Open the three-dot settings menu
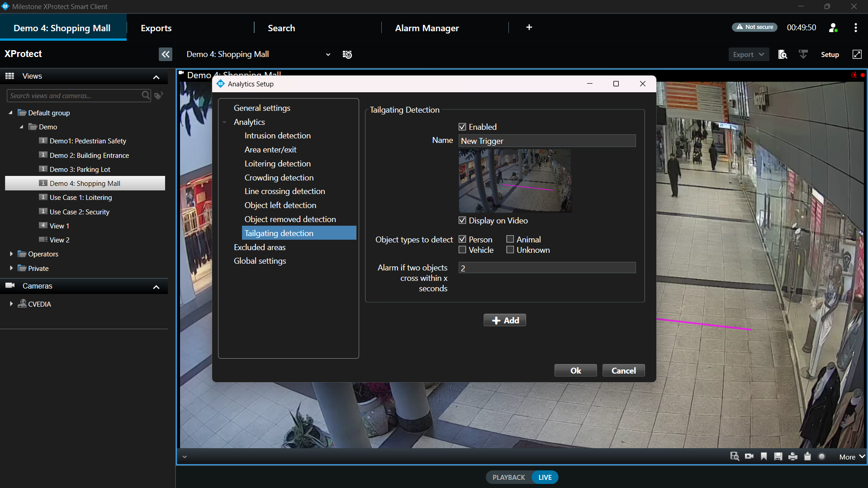 coord(855,28)
